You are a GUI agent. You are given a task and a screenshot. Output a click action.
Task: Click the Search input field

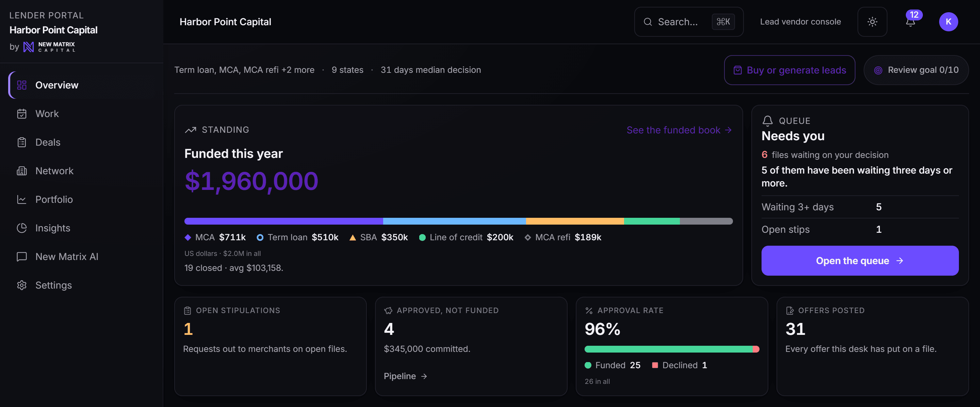point(689,22)
